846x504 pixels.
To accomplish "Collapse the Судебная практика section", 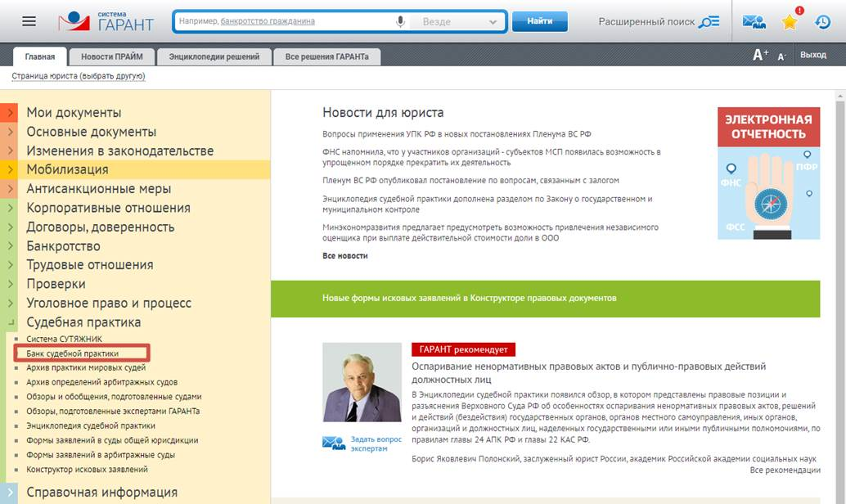I will coord(9,322).
